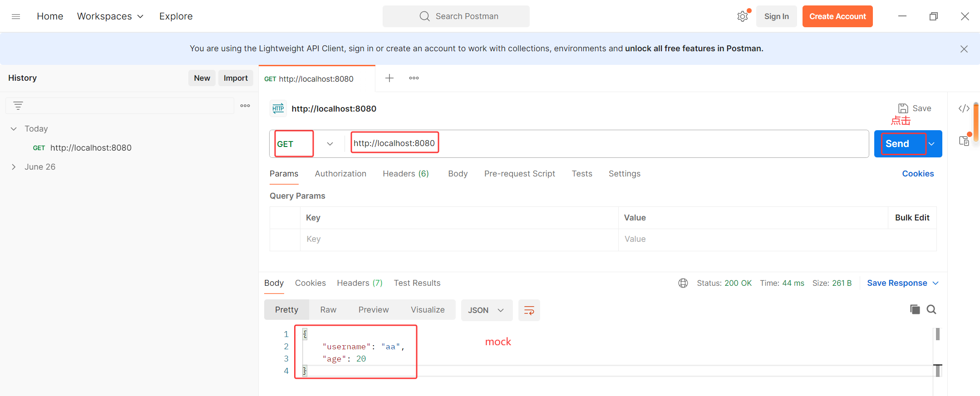Click the Size: 261 B text

click(832, 283)
